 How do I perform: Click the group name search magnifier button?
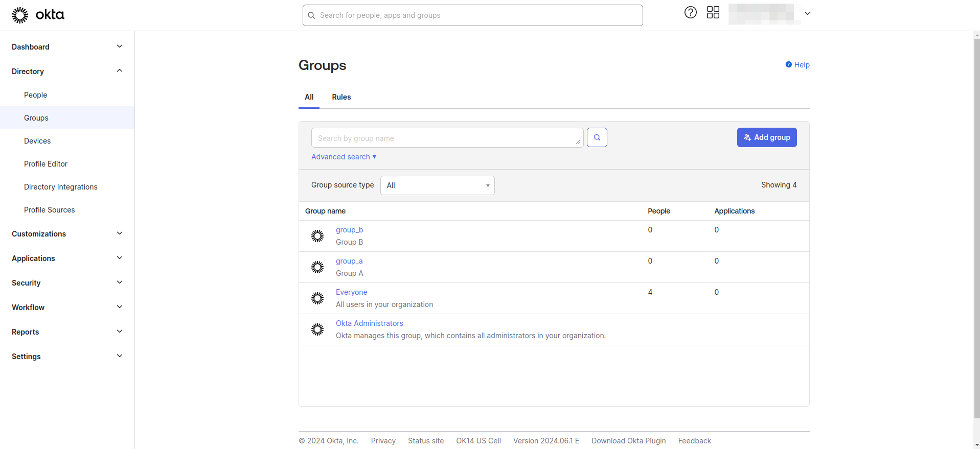(x=597, y=137)
